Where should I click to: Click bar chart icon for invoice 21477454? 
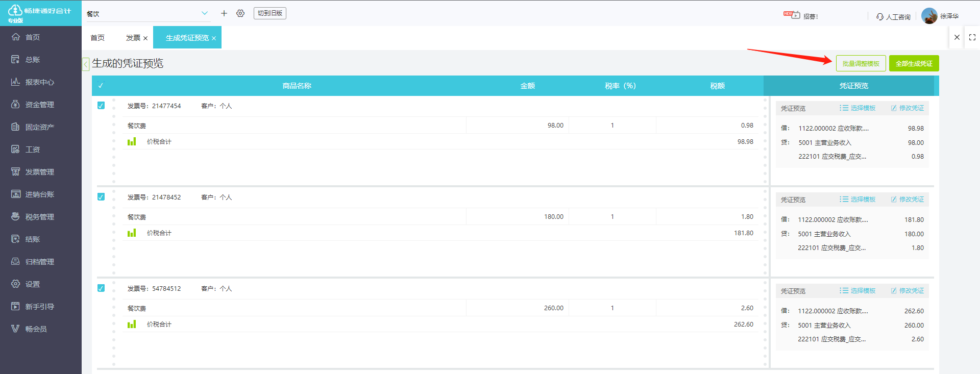(132, 141)
